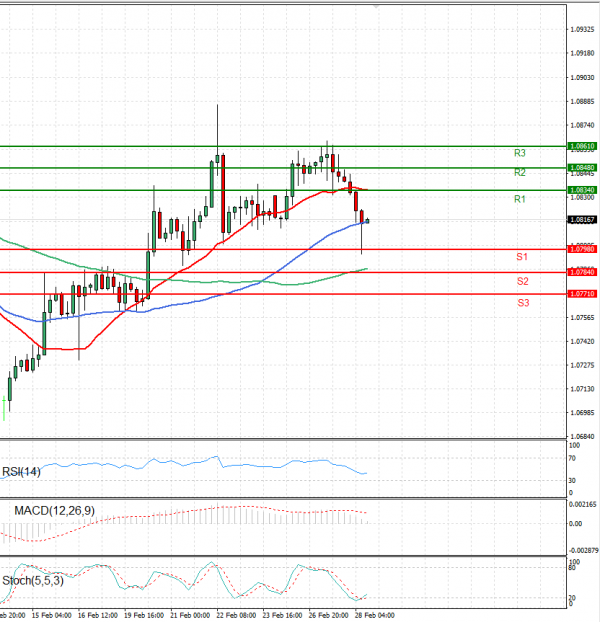Select the R2 resistance label
This screenshot has height=622, width=600.
click(x=519, y=173)
